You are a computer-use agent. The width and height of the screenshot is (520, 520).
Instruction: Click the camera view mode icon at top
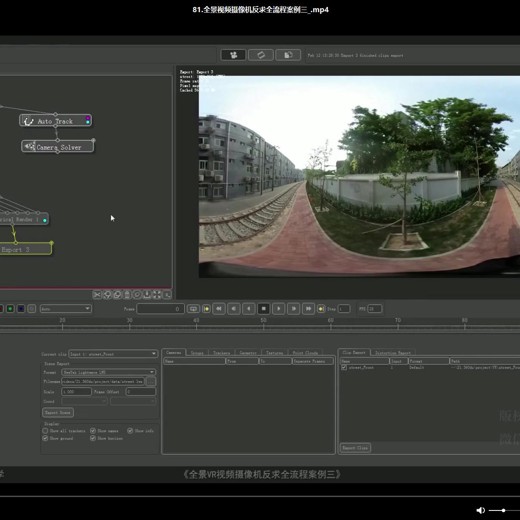pyautogui.click(x=233, y=55)
